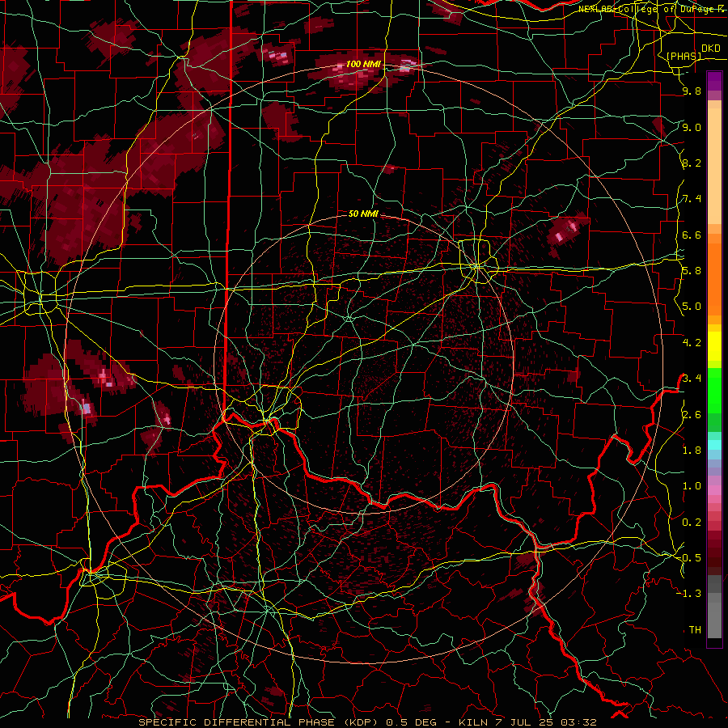The image size is (728, 728).
Task: Pick the orange segment of the color bar
Action: pyautogui.click(x=714, y=278)
